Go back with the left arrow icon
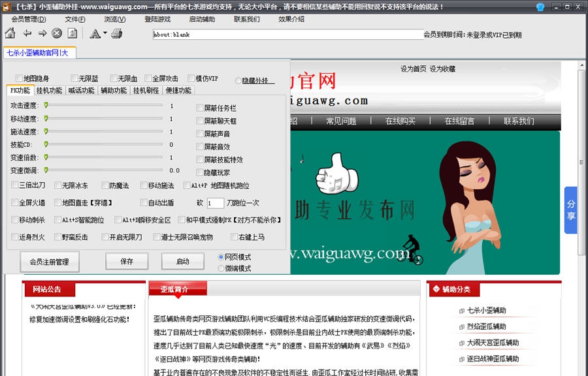Image resolution: width=588 pixels, height=376 pixels. click(x=27, y=33)
